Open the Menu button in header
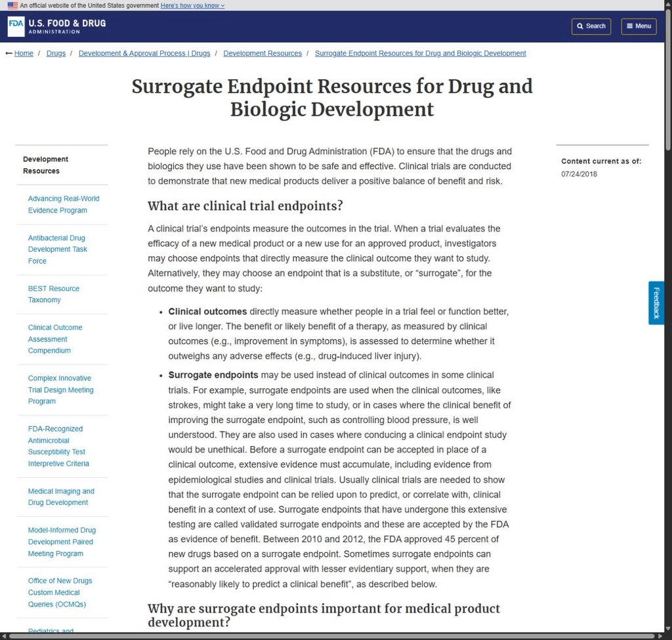 tap(639, 26)
